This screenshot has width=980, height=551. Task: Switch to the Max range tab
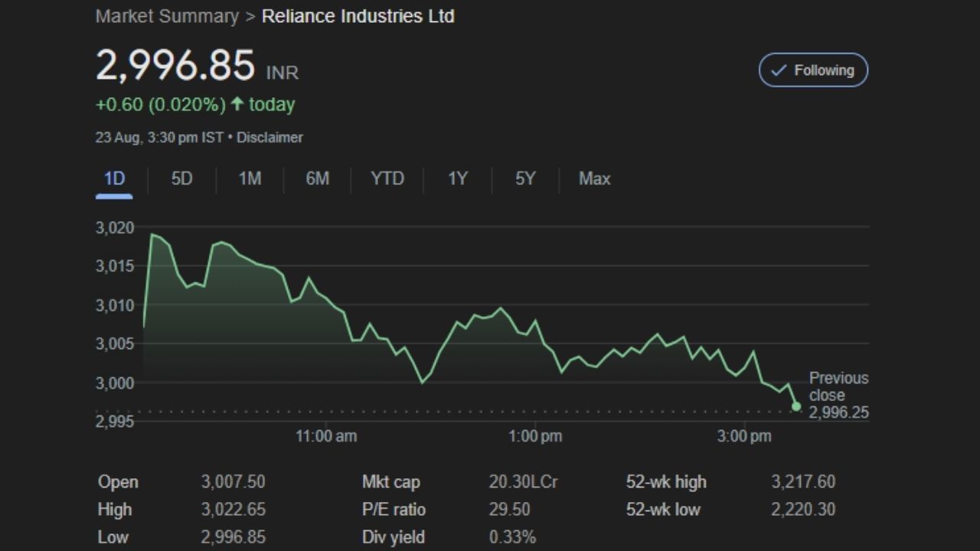594,179
